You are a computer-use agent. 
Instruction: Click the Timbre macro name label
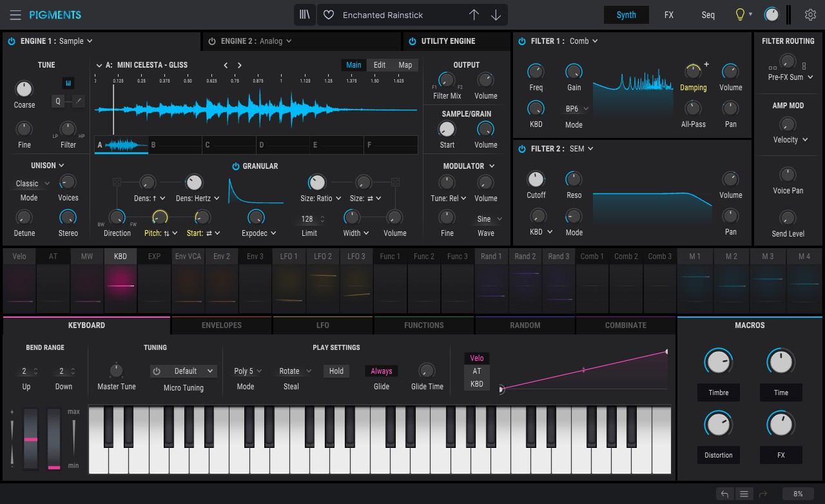click(x=719, y=393)
